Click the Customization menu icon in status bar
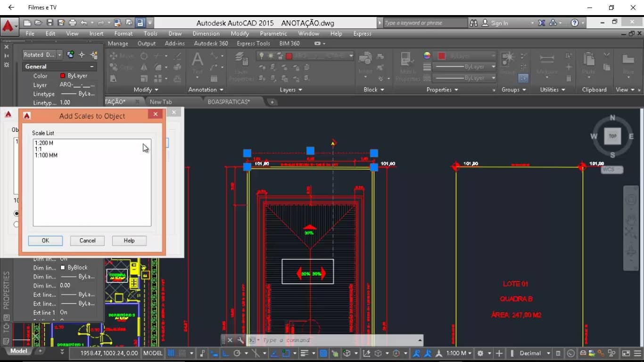Screen dimensions: 644x362 pos(638,353)
